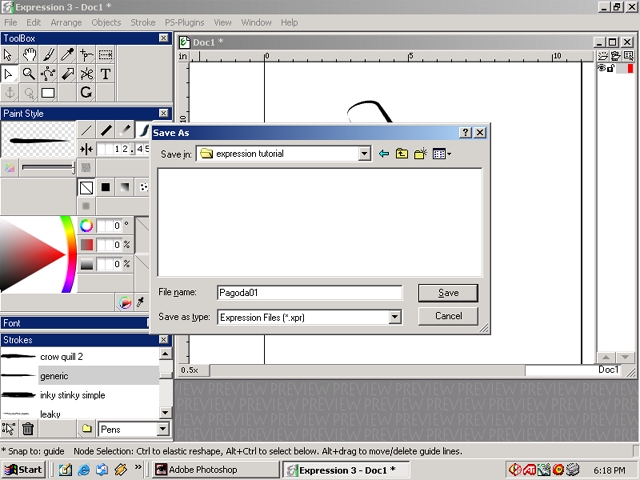Screen dimensions: 640x480
Task: Open the Save as type dropdown
Action: [395, 317]
